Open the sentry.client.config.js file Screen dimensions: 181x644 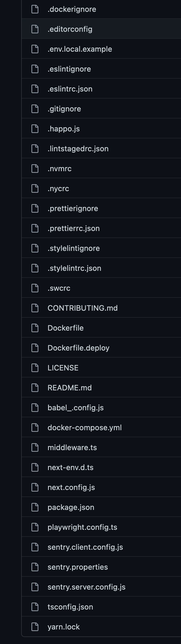(85, 547)
